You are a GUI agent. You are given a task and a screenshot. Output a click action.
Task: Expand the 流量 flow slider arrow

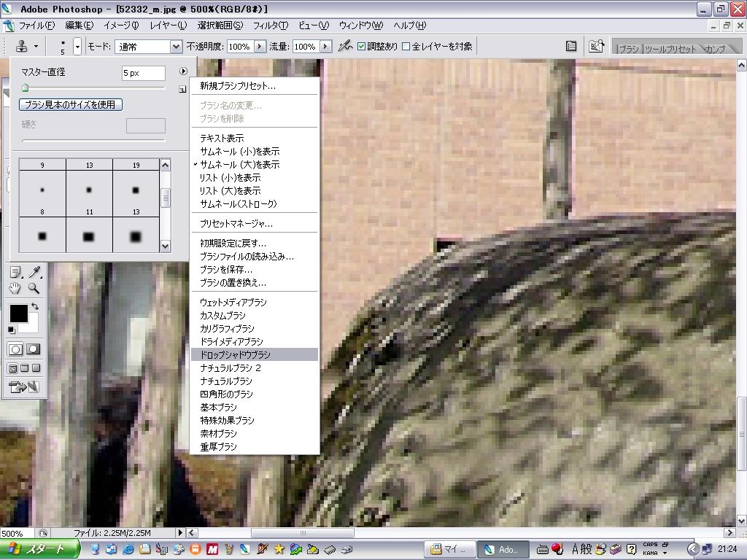[x=325, y=47]
